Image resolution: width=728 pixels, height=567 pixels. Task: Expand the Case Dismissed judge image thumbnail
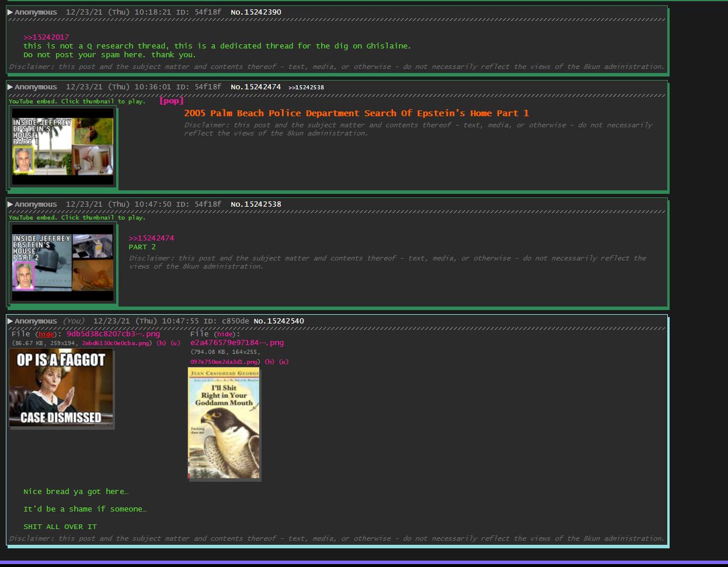(61, 388)
